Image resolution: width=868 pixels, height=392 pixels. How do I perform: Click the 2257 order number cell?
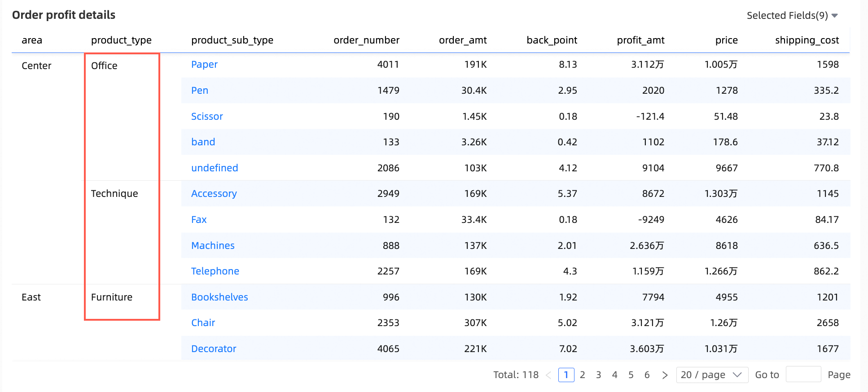(x=388, y=271)
